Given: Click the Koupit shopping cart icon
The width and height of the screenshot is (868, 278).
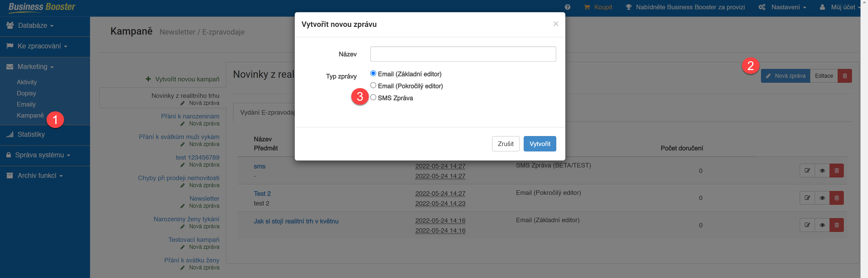Looking at the screenshot, I should click(587, 7).
